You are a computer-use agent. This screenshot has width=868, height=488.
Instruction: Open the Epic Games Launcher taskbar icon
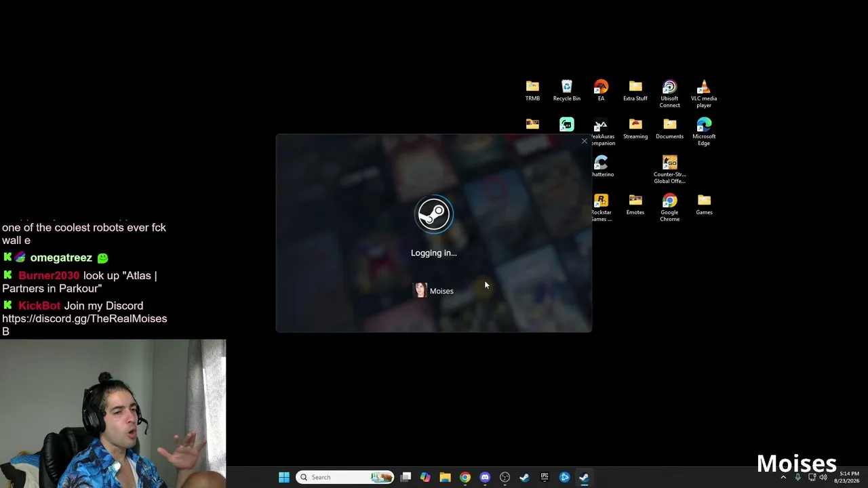545,477
